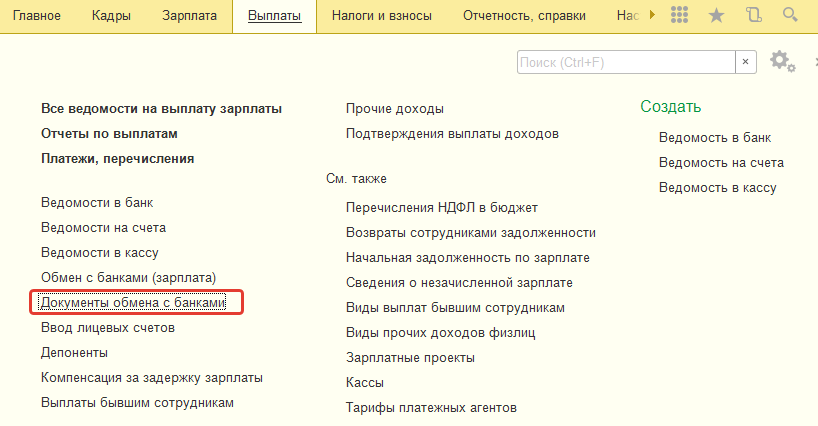Open Прочие доходы
This screenshot has height=426, width=818.
[394, 108]
